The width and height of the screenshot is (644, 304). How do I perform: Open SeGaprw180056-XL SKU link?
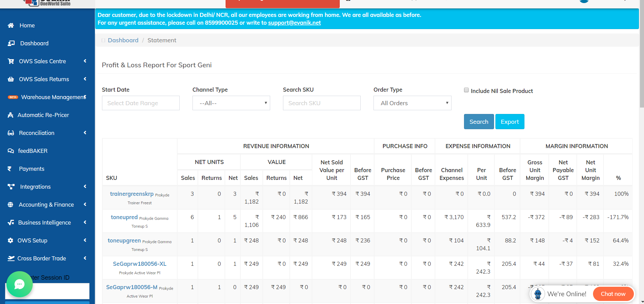coord(139,264)
